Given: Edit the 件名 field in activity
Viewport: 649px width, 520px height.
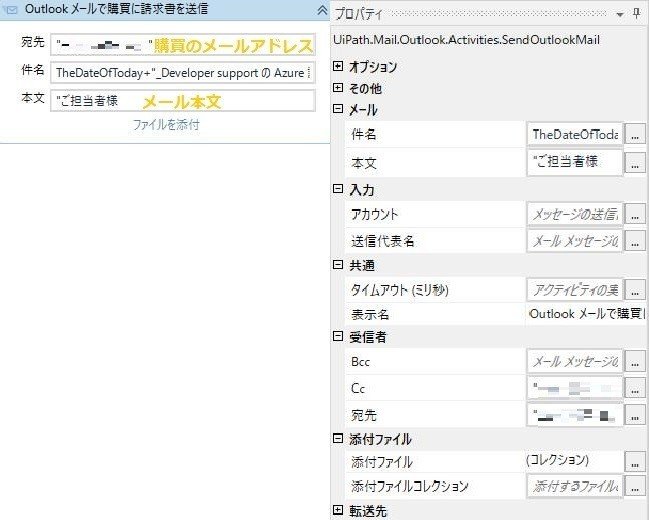Looking at the screenshot, I should 183,72.
